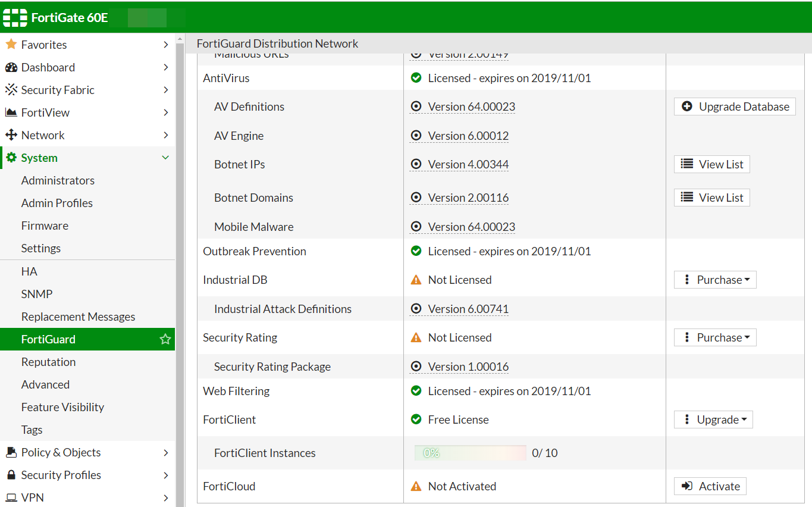View the Botnet IPs list
This screenshot has height=507, width=812.
click(712, 164)
